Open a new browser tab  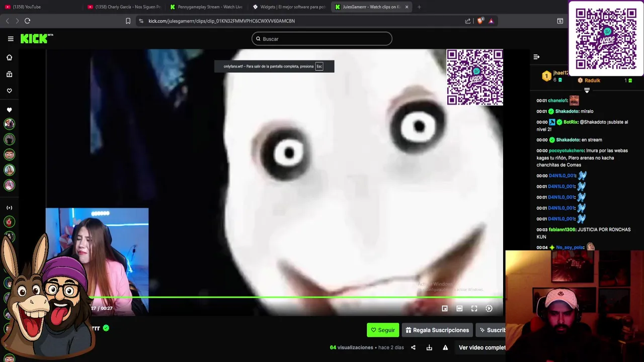419,7
